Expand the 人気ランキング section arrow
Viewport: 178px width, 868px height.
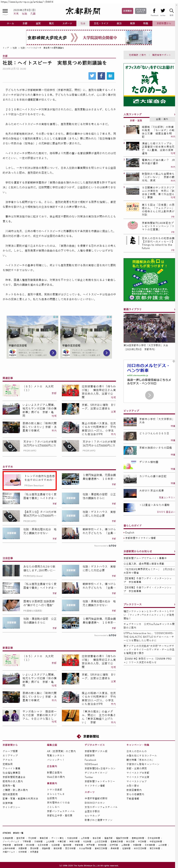tap(174, 114)
